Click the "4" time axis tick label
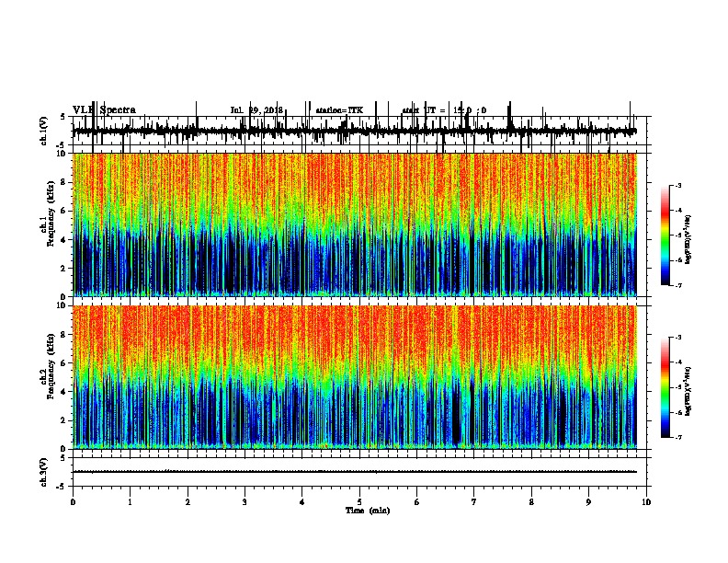The width and height of the screenshot is (728, 563). 302,502
